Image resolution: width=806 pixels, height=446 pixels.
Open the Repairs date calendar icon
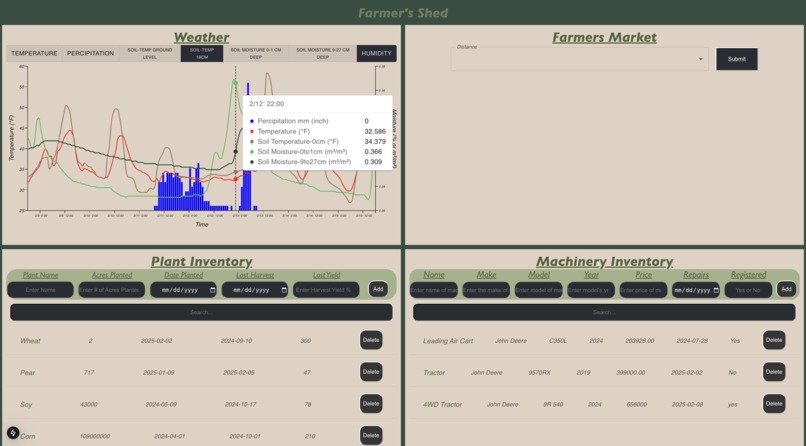pyautogui.click(x=716, y=290)
